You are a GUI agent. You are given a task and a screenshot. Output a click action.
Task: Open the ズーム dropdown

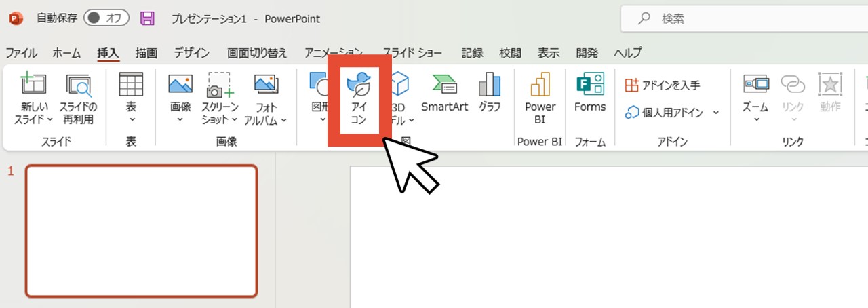[755, 120]
